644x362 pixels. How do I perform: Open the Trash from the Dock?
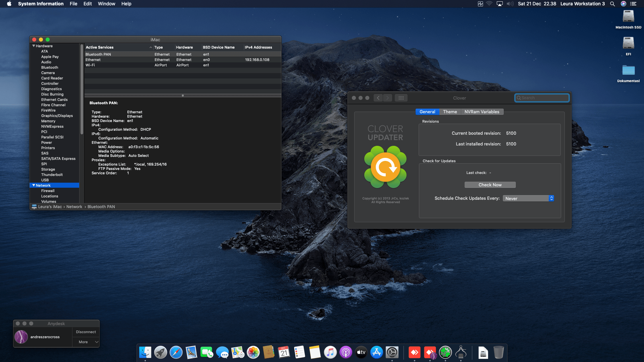[x=499, y=353]
